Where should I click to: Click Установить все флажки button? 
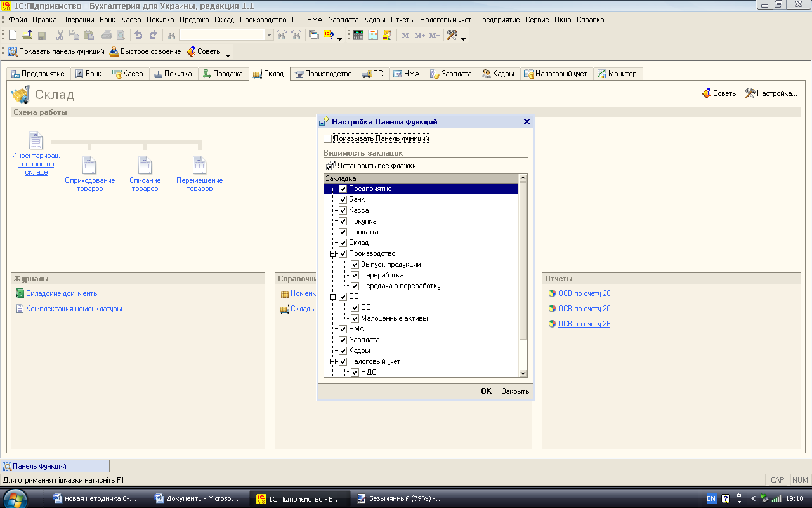[x=370, y=166]
